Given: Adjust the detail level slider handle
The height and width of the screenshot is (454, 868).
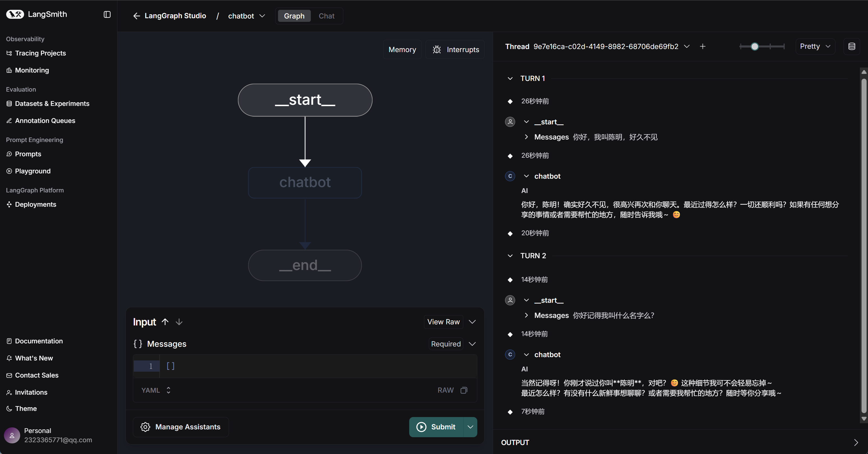Looking at the screenshot, I should tap(755, 46).
